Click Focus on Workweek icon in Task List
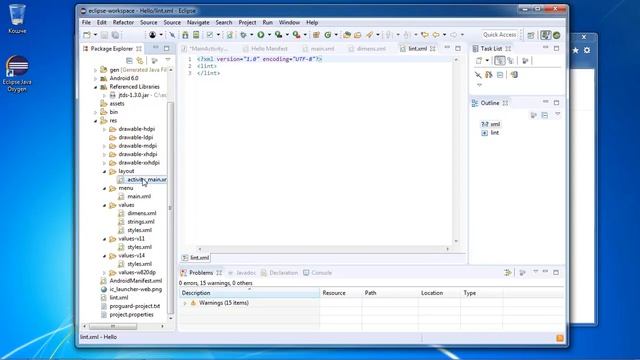The width and height of the screenshot is (640, 360). 525,61
